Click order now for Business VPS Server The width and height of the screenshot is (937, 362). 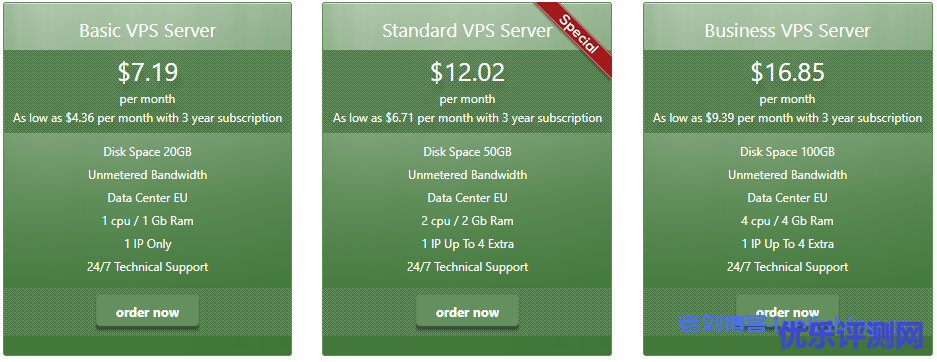point(787,312)
